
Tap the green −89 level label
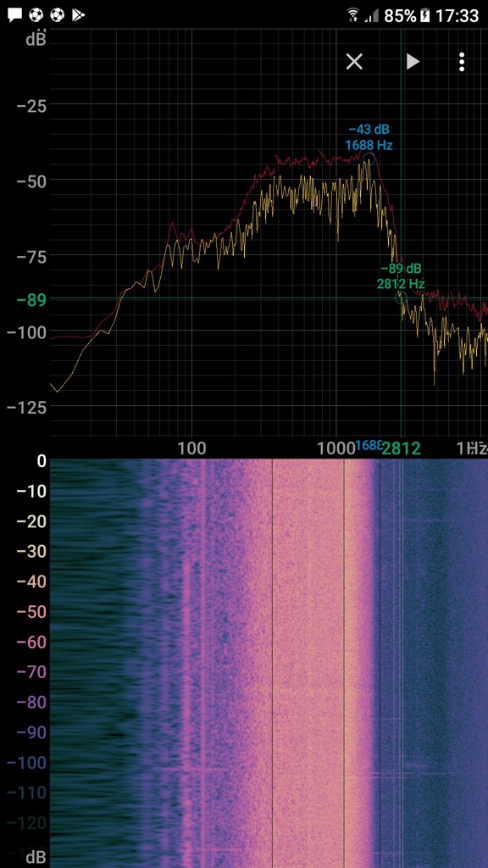[x=31, y=299]
